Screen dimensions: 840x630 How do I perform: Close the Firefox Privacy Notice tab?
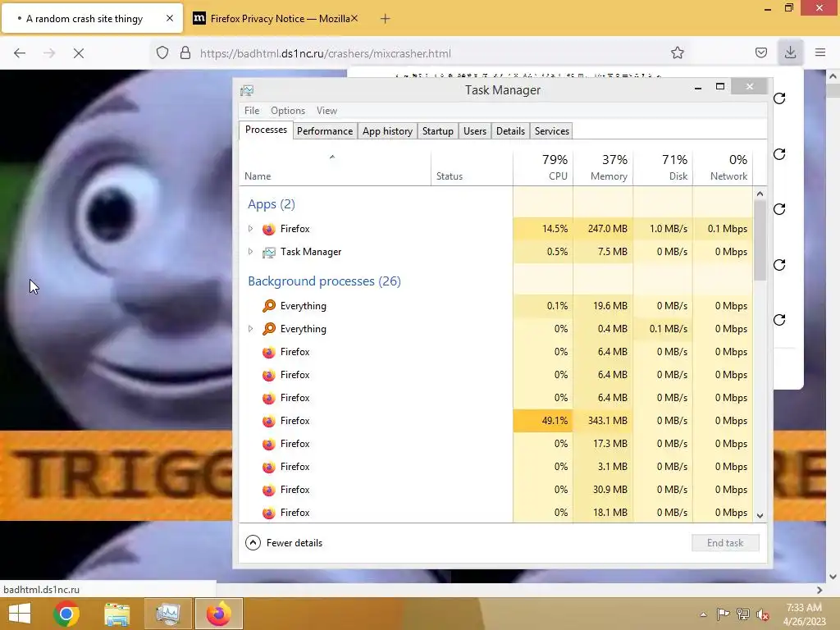pyautogui.click(x=354, y=19)
